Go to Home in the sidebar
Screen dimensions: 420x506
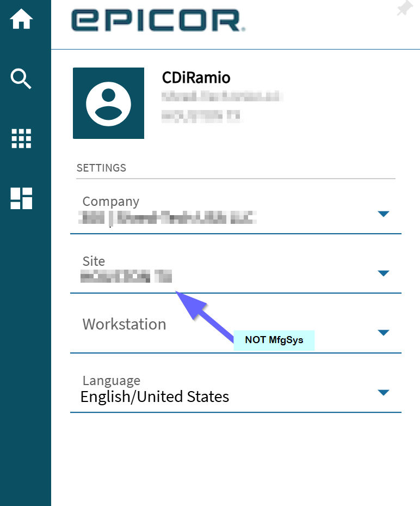pos(21,19)
